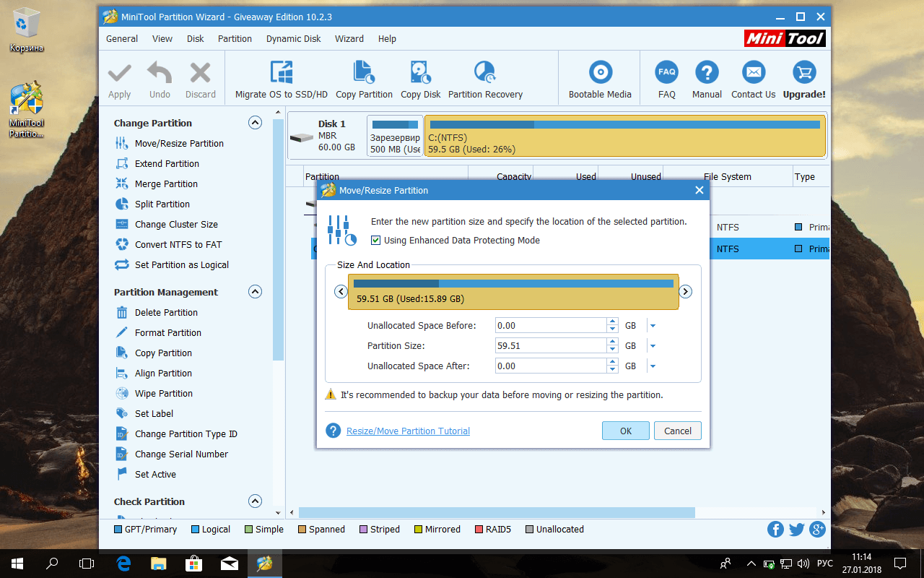Open the Twitter share icon
The height and width of the screenshot is (578, 924).
tap(796, 530)
